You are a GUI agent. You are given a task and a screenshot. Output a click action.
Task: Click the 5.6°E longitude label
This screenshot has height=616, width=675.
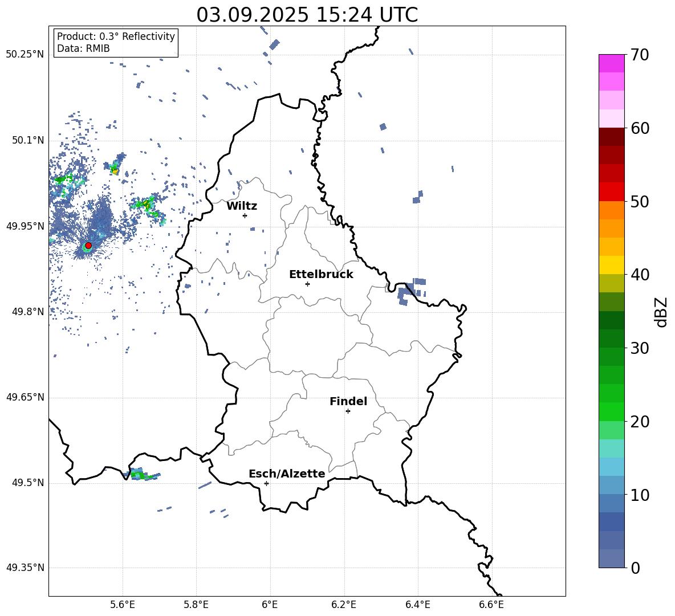click(123, 605)
